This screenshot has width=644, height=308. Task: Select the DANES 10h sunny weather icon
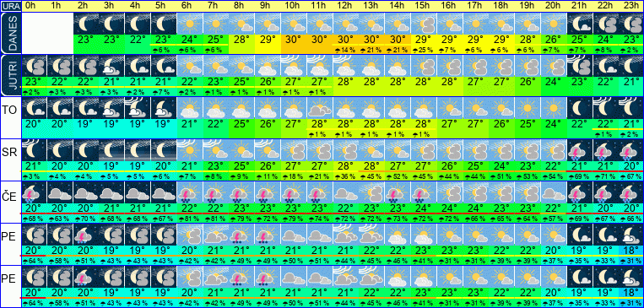pyautogui.click(x=294, y=24)
